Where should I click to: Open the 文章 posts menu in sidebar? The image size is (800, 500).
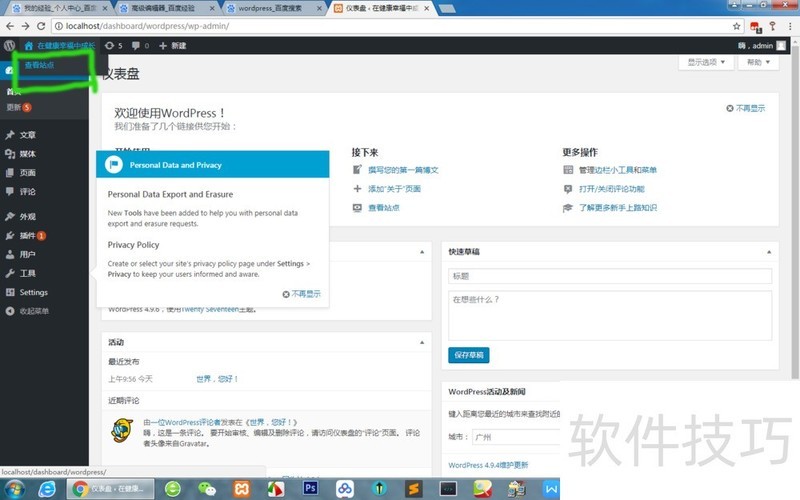tap(28, 135)
